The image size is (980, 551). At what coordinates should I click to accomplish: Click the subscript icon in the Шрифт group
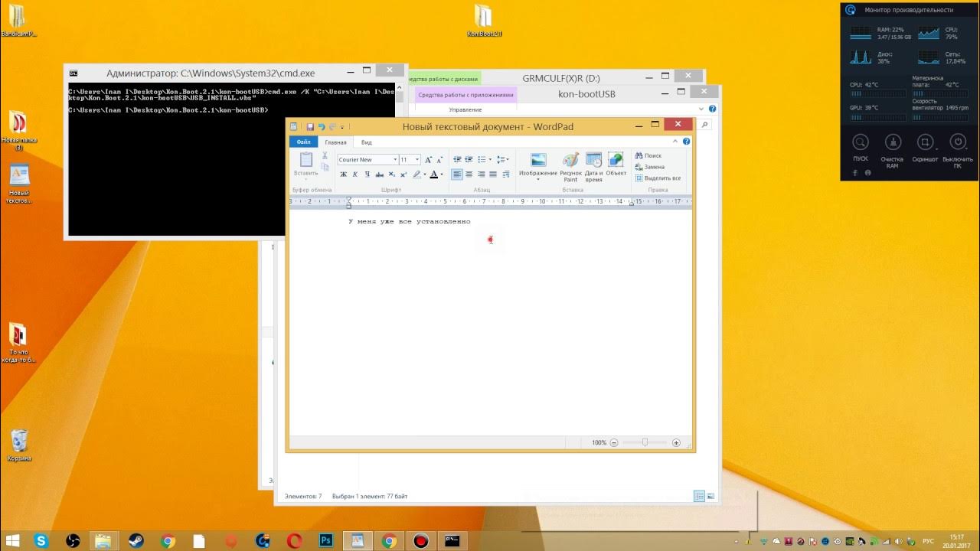pos(391,174)
